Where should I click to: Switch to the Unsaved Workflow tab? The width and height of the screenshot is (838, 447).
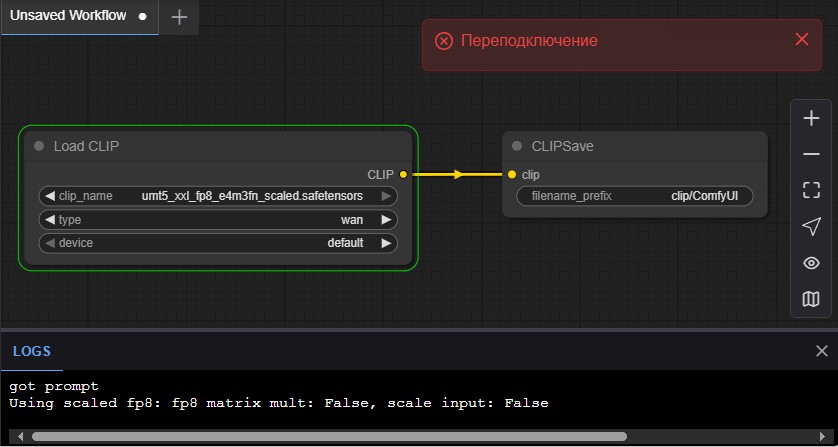pos(79,16)
